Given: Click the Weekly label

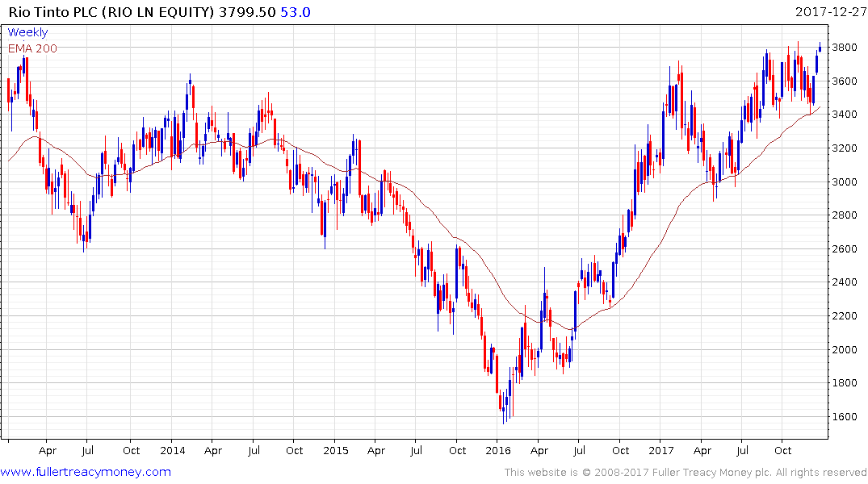Looking at the screenshot, I should [x=27, y=32].
